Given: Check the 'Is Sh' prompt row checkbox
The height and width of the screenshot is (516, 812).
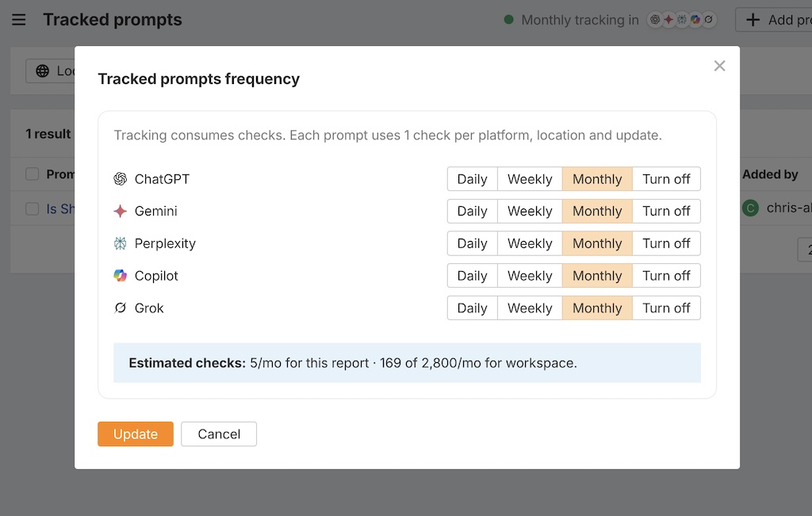Looking at the screenshot, I should tap(32, 208).
